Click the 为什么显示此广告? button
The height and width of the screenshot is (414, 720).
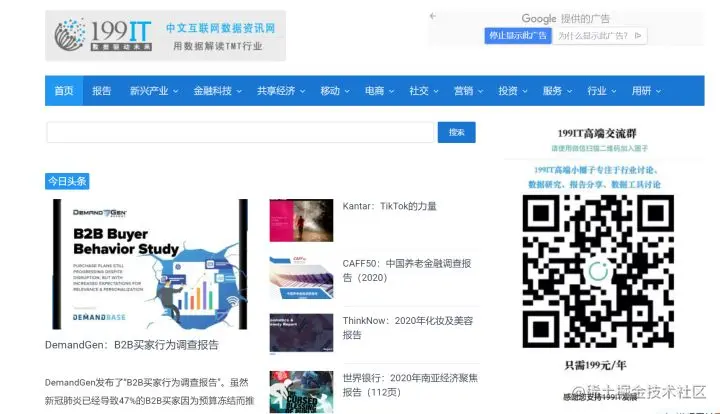coord(599,36)
